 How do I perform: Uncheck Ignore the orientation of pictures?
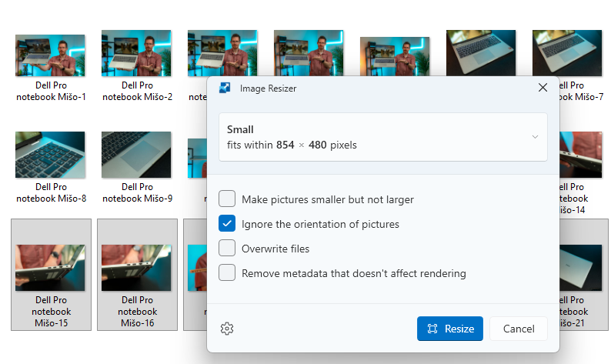point(227,224)
